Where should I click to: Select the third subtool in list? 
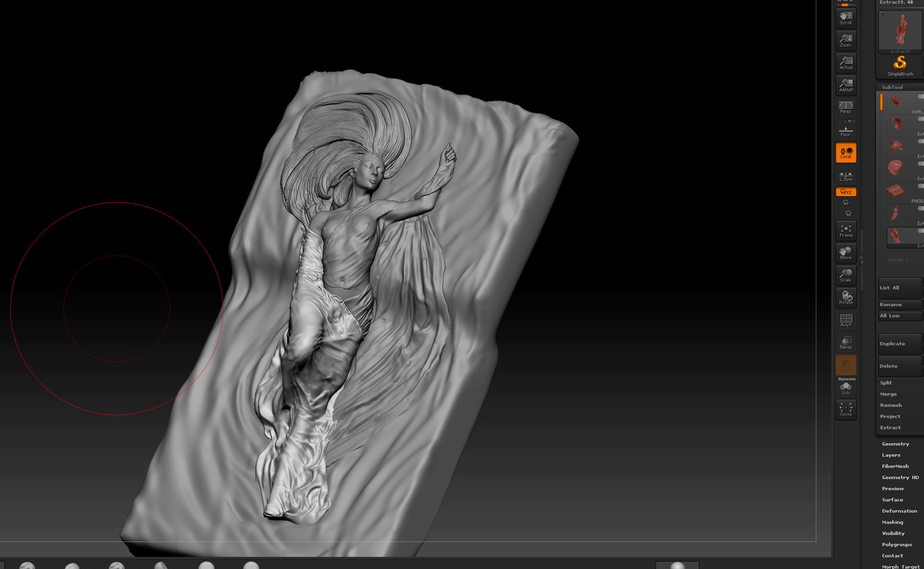(905, 147)
